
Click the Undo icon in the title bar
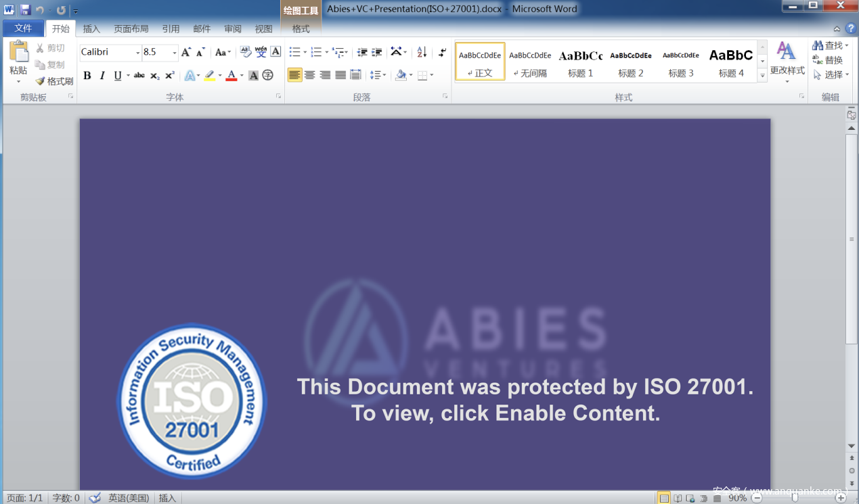click(40, 10)
